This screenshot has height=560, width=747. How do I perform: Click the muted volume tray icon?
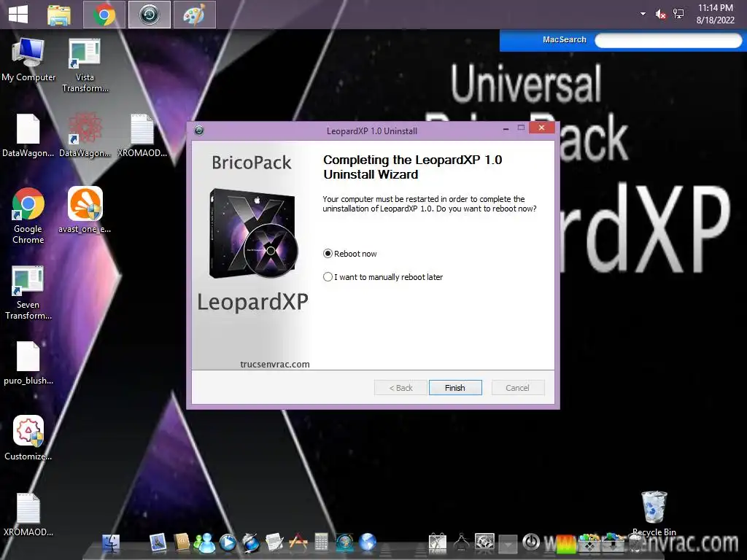[x=661, y=15]
